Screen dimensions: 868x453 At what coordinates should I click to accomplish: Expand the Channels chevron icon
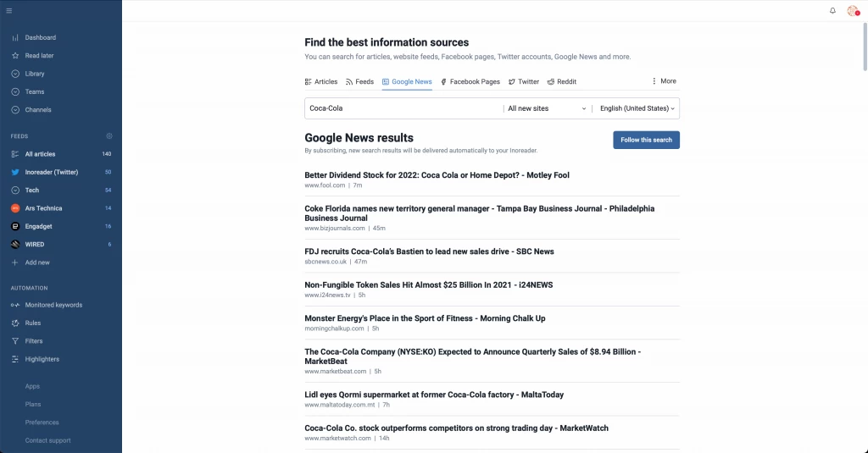[x=15, y=110]
